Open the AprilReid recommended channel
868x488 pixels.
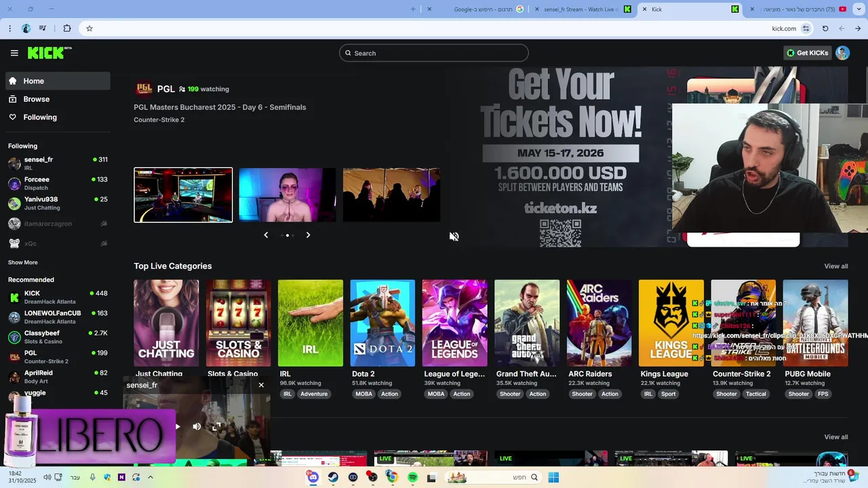coord(58,377)
